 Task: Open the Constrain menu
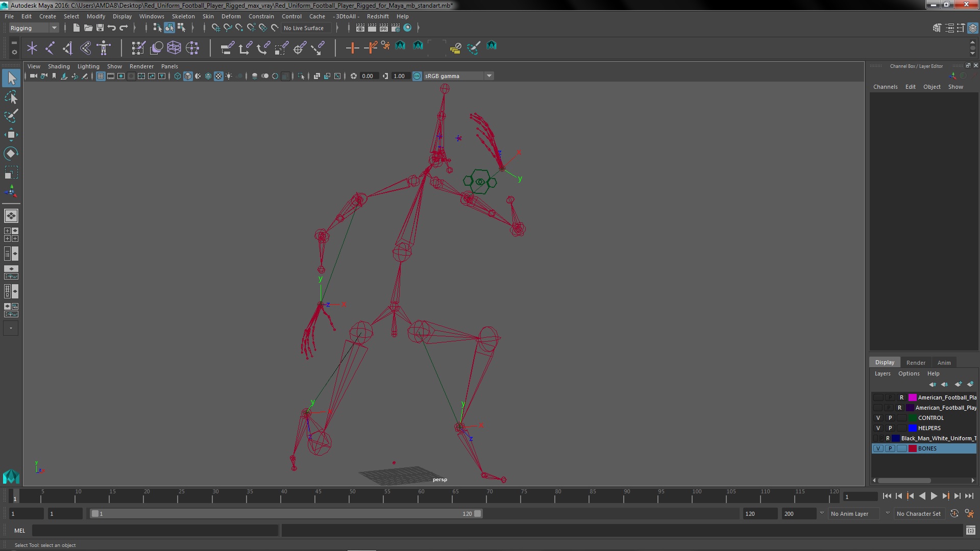pyautogui.click(x=261, y=16)
